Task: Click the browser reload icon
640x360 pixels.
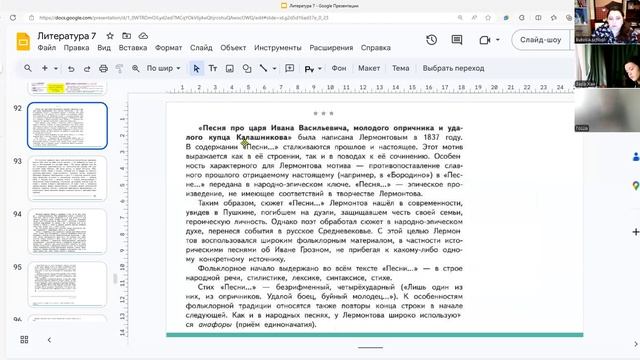Action: 13,18
